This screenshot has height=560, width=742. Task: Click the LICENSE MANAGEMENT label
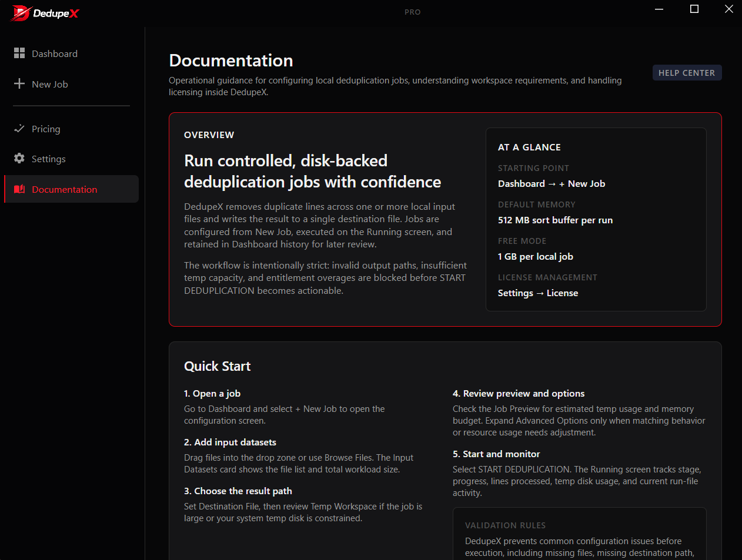547,277
